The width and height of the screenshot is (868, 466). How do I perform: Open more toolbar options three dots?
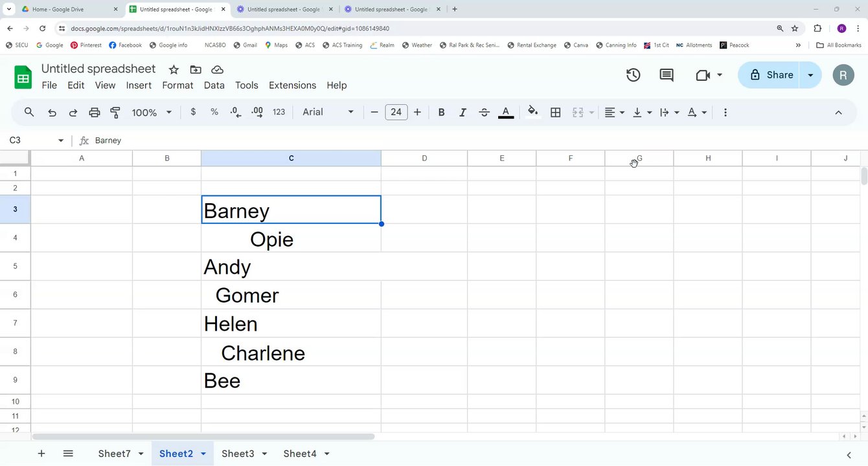[x=725, y=113]
